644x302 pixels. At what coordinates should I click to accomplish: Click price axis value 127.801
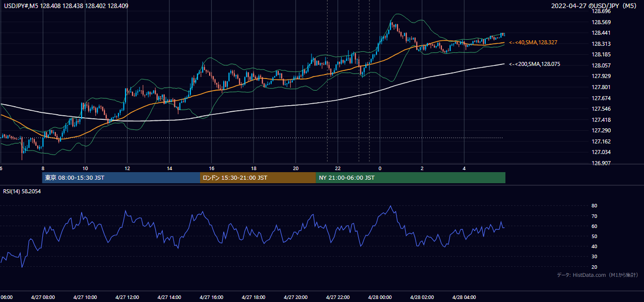coord(601,87)
